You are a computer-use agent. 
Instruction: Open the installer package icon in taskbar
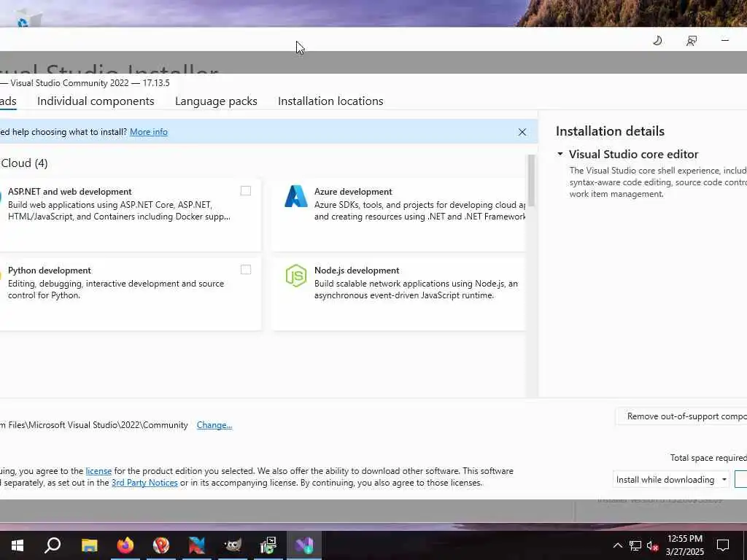[x=268, y=545]
